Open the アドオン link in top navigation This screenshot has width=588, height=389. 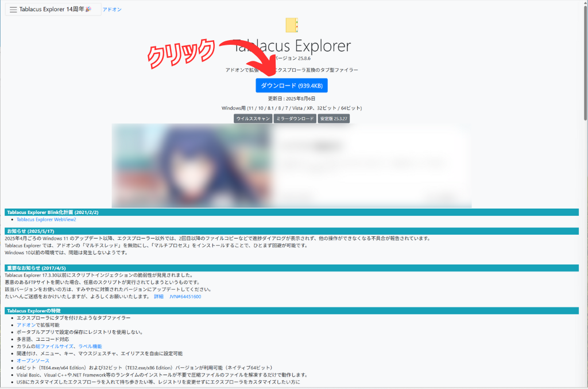point(112,10)
